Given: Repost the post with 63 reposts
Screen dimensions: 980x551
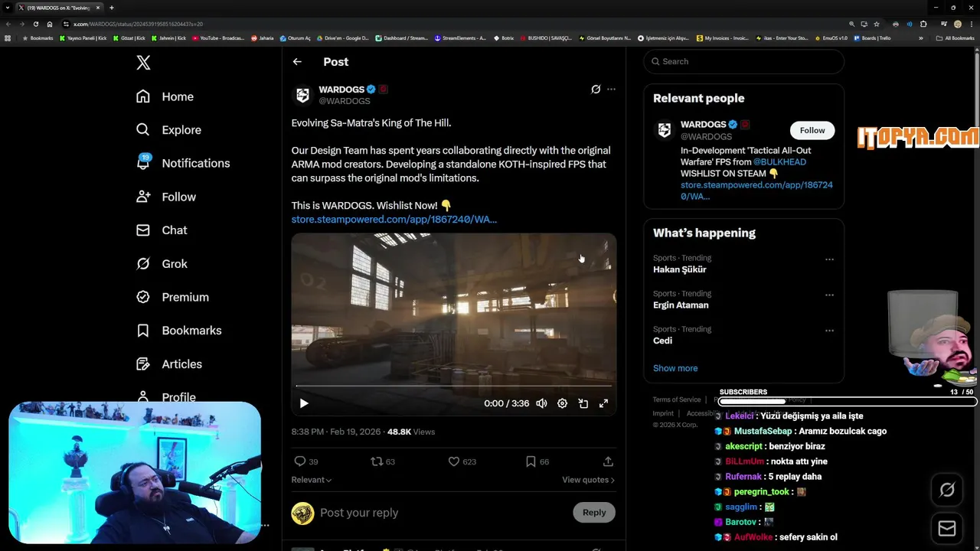Looking at the screenshot, I should (x=383, y=461).
